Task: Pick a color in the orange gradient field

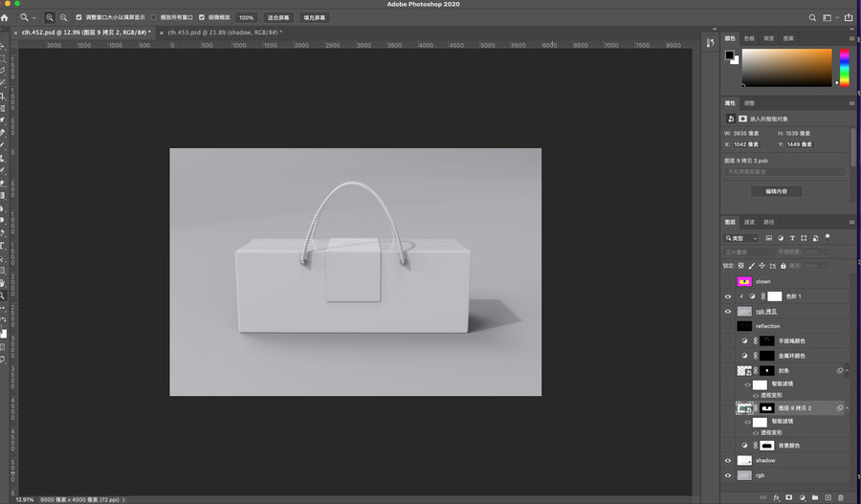Action: [787, 68]
